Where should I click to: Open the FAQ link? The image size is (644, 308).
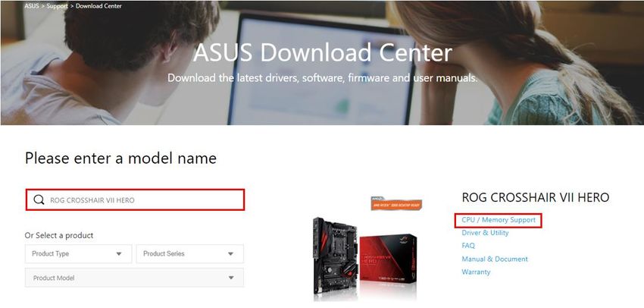pyautogui.click(x=468, y=246)
